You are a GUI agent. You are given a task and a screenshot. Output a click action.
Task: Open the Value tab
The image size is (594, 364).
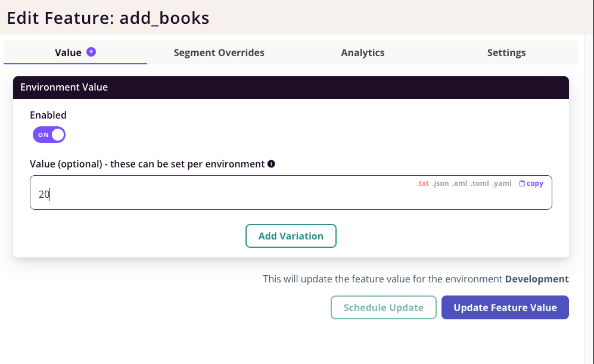75,52
